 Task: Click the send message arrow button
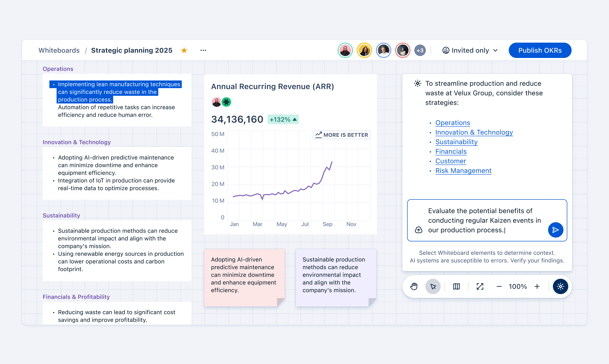[556, 230]
